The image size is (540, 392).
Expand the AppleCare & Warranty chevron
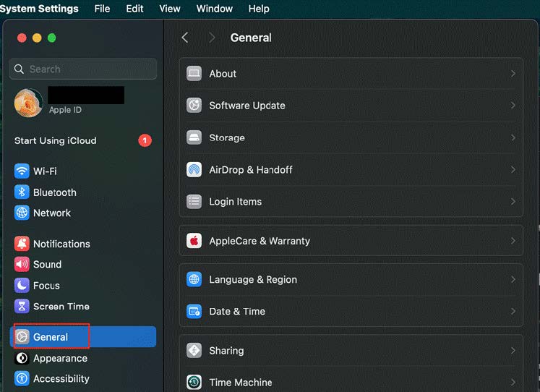point(513,240)
